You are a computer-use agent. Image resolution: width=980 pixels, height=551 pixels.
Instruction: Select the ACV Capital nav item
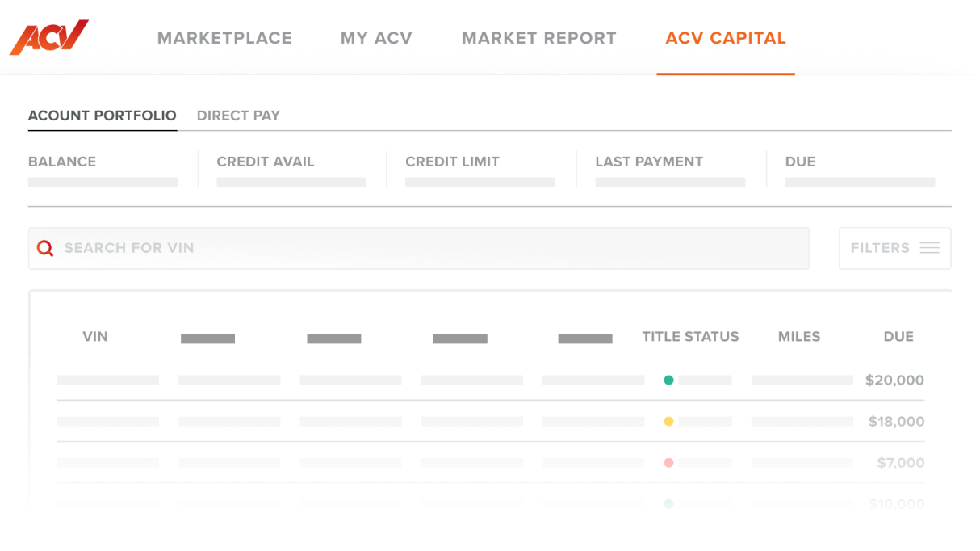[x=726, y=38]
